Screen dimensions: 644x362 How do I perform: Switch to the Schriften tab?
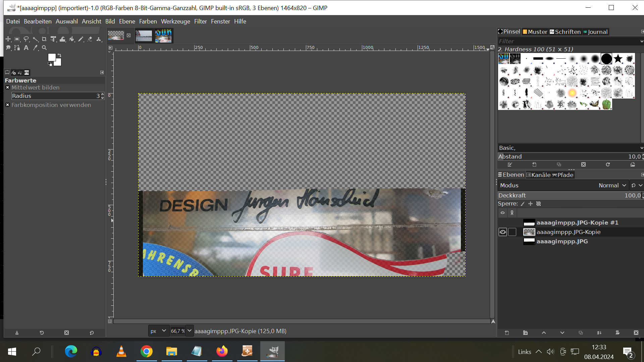pyautogui.click(x=565, y=32)
